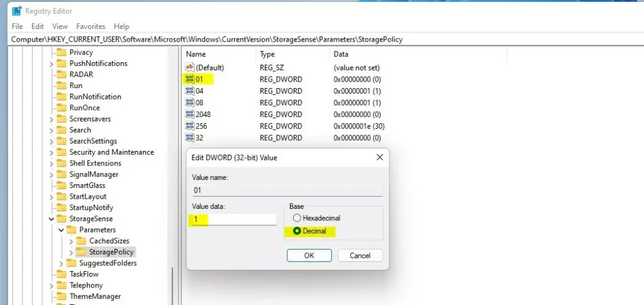Screen dimensions: 644x305
Task: Collapse the StorageSense key
Action: click(52, 219)
